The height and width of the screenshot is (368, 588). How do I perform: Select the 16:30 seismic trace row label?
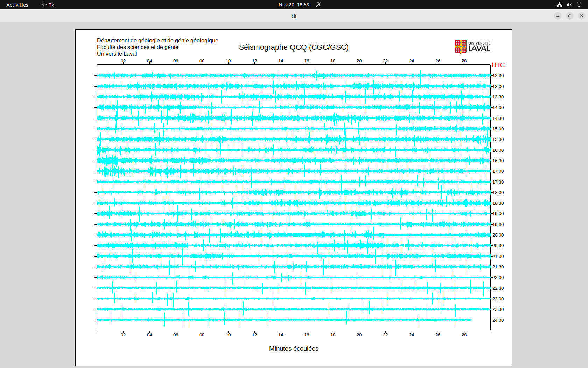[498, 161]
